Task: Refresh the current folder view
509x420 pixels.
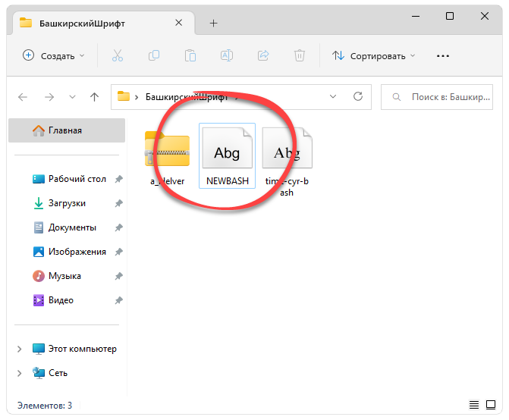Action: (x=358, y=96)
